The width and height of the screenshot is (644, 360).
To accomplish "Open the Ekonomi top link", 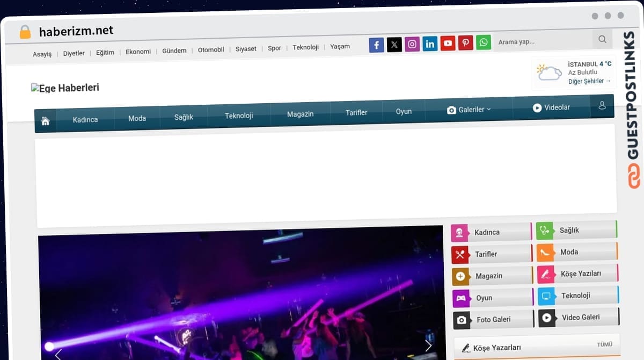I will click(x=138, y=52).
